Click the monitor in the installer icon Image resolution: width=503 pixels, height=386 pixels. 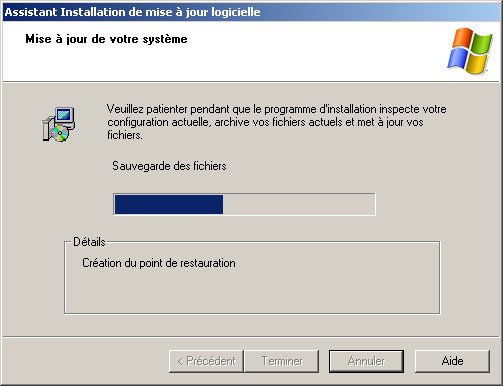[x=65, y=116]
